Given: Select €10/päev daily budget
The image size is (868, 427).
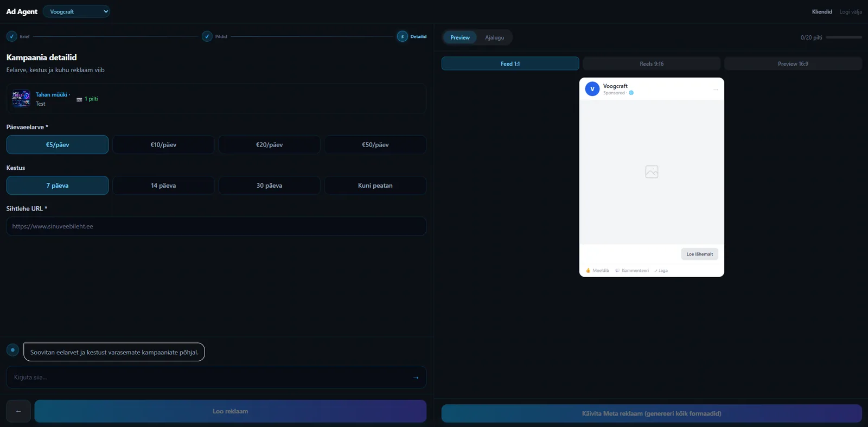Looking at the screenshot, I should pos(163,145).
